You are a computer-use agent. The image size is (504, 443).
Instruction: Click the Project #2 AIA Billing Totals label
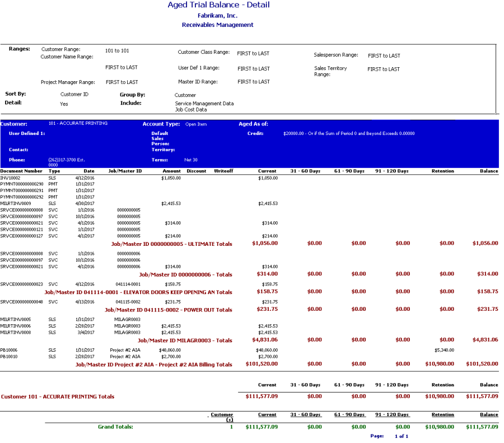click(x=153, y=365)
